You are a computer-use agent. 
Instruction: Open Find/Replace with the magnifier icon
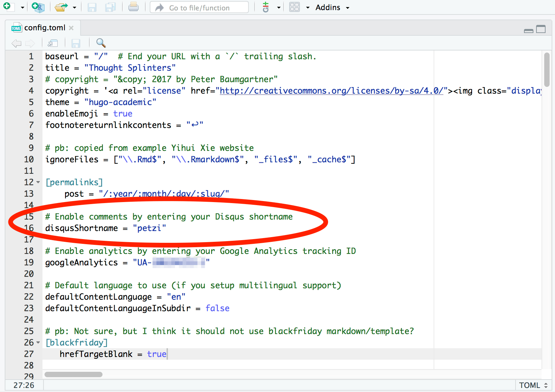point(101,43)
